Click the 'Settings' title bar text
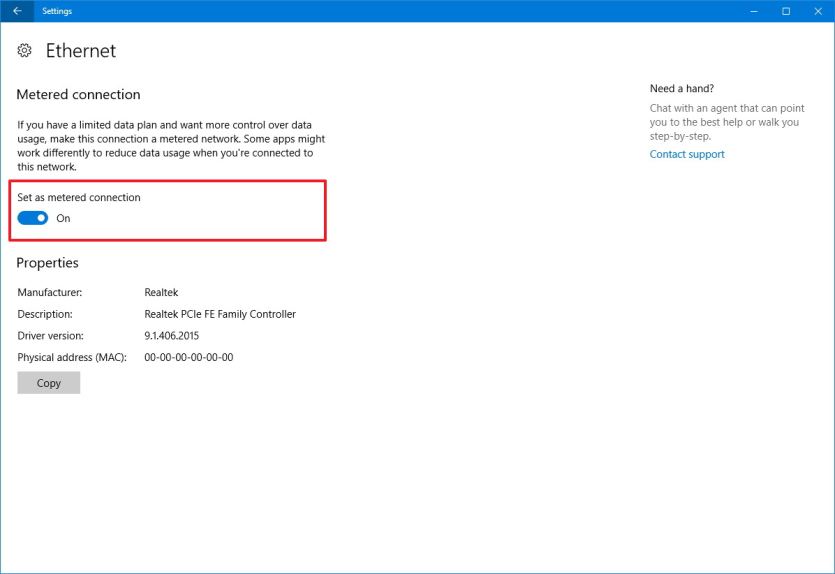This screenshot has height=574, width=835. click(x=57, y=11)
